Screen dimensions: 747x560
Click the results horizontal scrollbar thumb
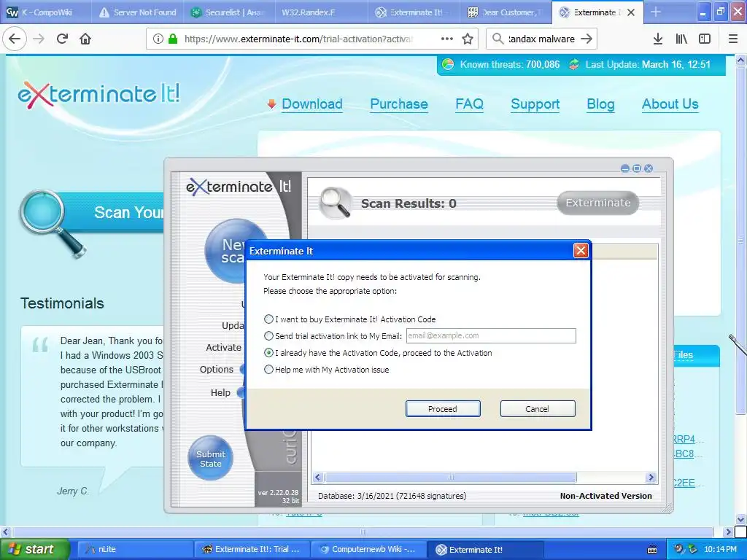[x=450, y=477]
